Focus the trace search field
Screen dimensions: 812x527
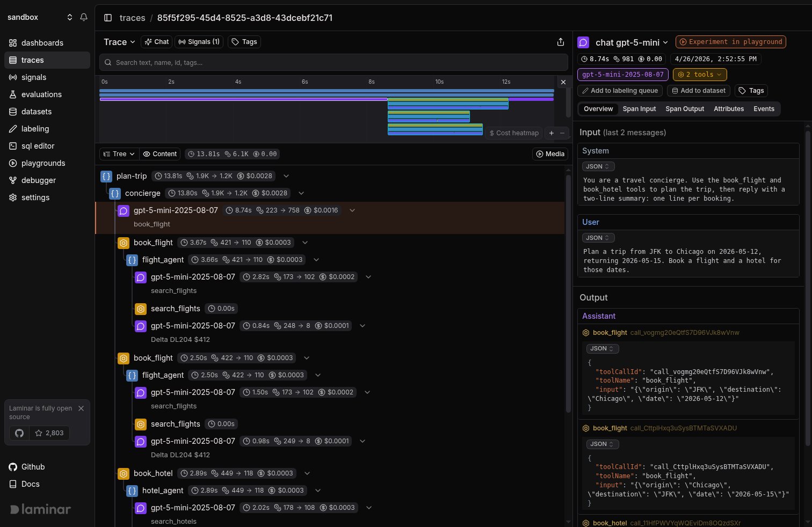click(334, 62)
